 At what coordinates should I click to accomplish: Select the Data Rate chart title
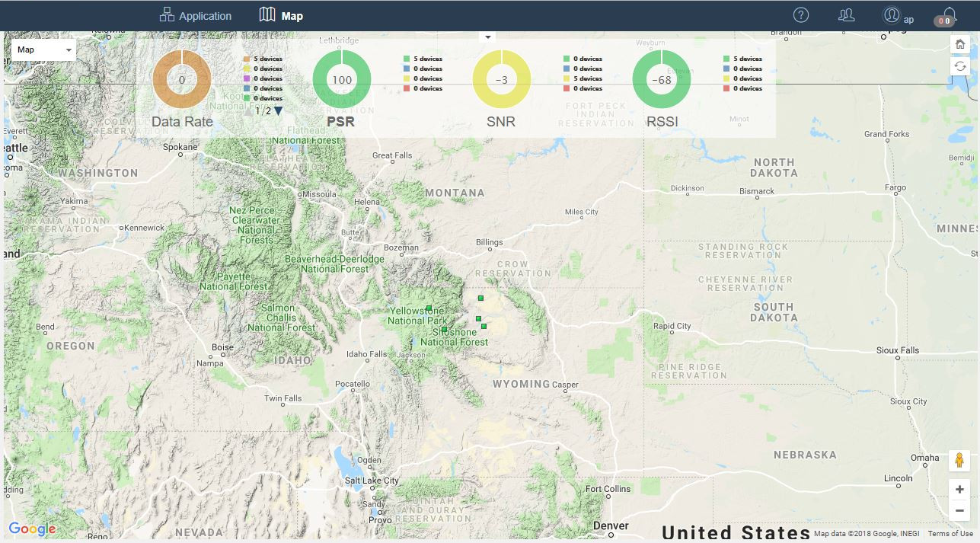tap(182, 122)
